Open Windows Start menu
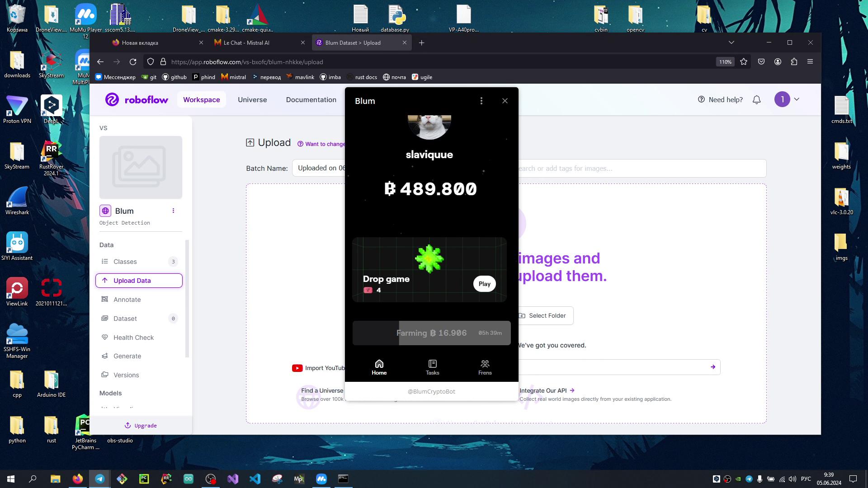This screenshot has height=488, width=868. coord(11,479)
